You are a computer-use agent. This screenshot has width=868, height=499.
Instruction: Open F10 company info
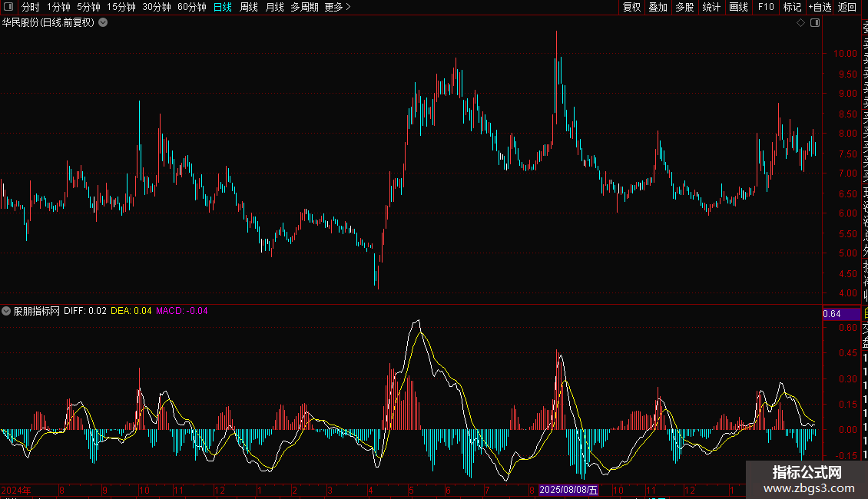766,7
